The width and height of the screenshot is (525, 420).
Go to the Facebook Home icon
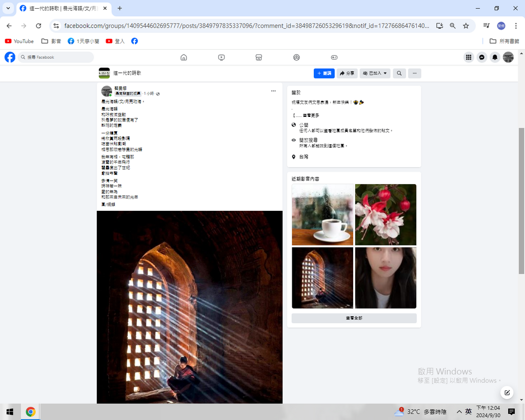(184, 57)
